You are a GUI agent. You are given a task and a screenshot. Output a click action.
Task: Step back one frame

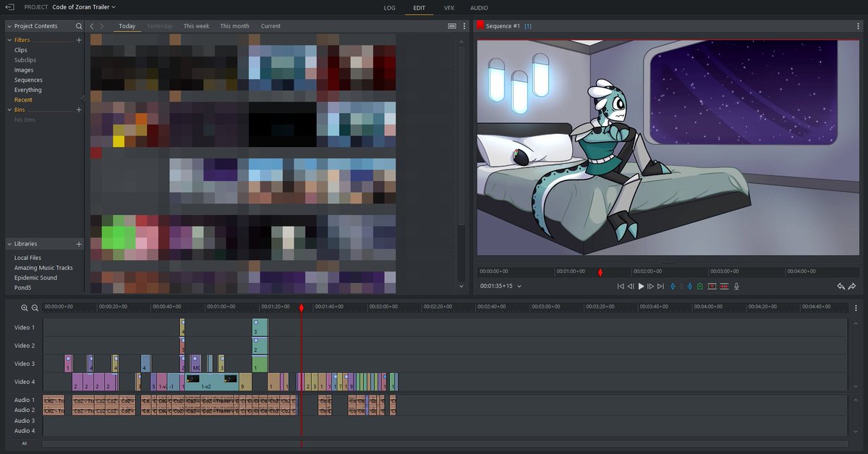tap(630, 287)
